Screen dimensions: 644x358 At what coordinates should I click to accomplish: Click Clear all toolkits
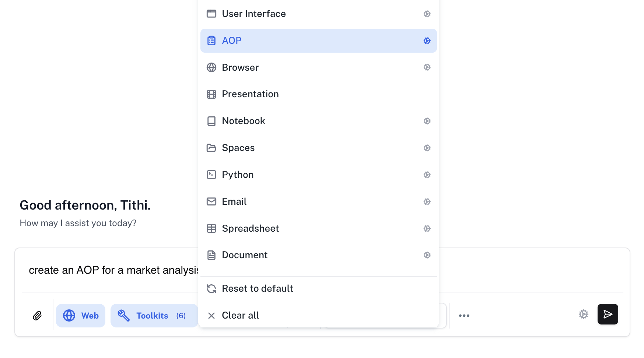click(x=240, y=316)
